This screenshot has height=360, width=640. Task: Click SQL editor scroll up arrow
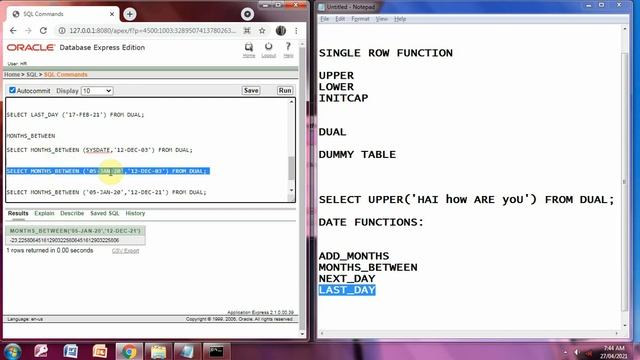291,102
